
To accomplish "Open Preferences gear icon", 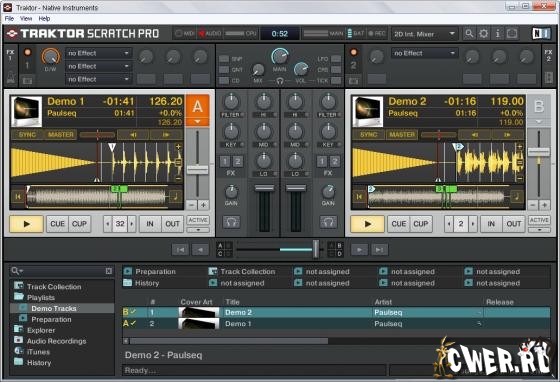I will pos(484,34).
